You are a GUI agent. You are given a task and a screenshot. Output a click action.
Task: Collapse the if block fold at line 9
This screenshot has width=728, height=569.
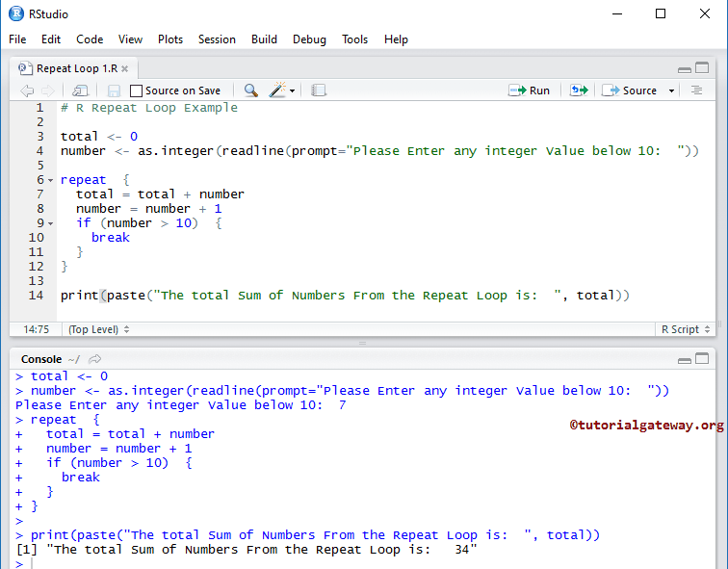(x=50, y=223)
